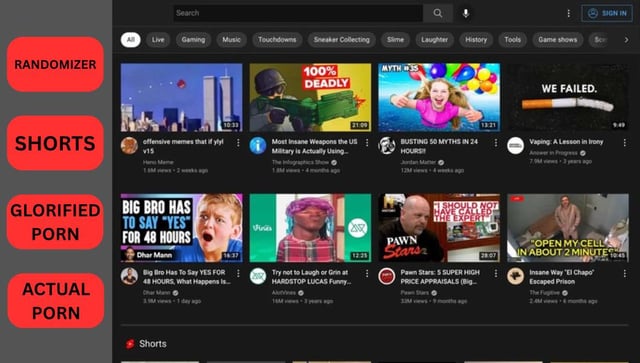
Task: Open the Myth #35 balloons thumbnail
Action: pyautogui.click(x=439, y=97)
